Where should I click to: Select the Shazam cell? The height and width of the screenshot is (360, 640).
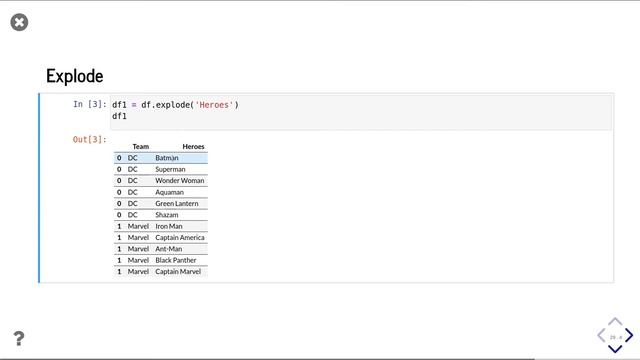(167, 215)
